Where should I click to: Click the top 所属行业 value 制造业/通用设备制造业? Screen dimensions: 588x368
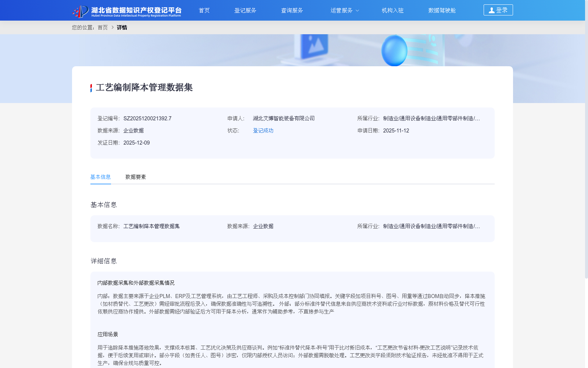431,118
